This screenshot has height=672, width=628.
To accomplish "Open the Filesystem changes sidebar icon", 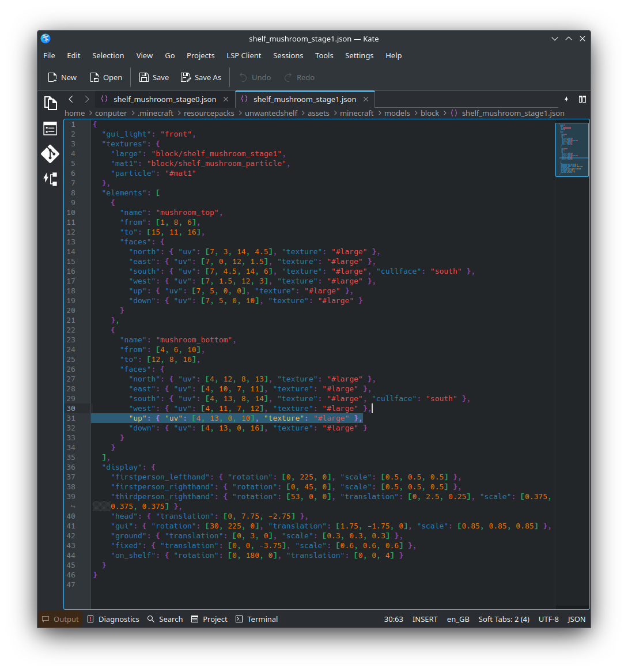I will click(x=50, y=179).
